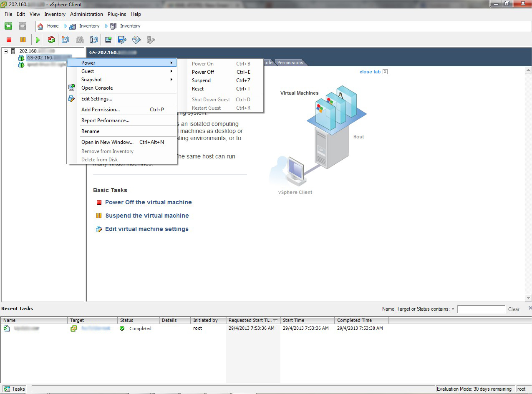Click the green Power On play icon
Image resolution: width=532 pixels, height=394 pixels.
coord(38,40)
